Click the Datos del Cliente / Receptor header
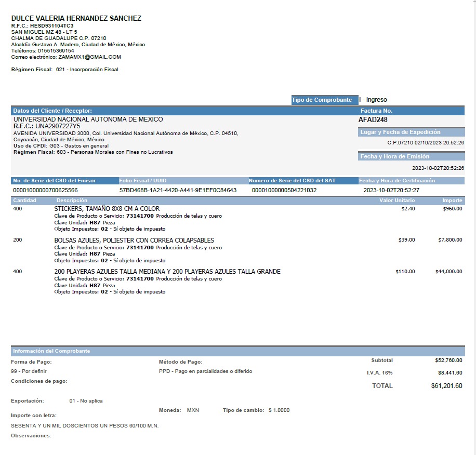Image resolution: width=476 pixels, height=455 pixels. coord(52,111)
